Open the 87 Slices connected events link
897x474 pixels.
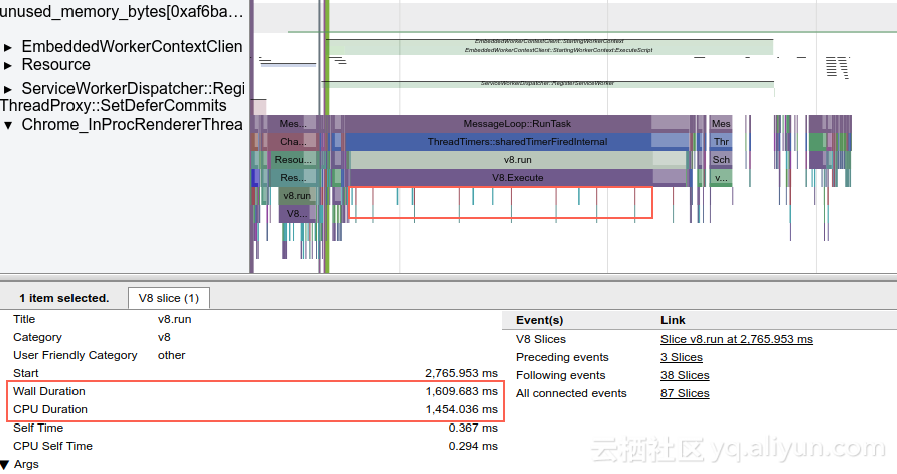pos(684,393)
